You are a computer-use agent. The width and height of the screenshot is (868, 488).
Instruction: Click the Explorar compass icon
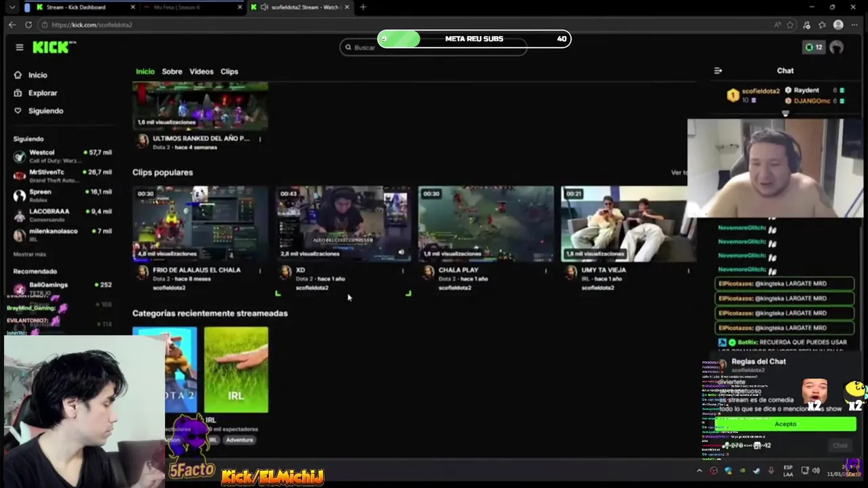coord(18,93)
